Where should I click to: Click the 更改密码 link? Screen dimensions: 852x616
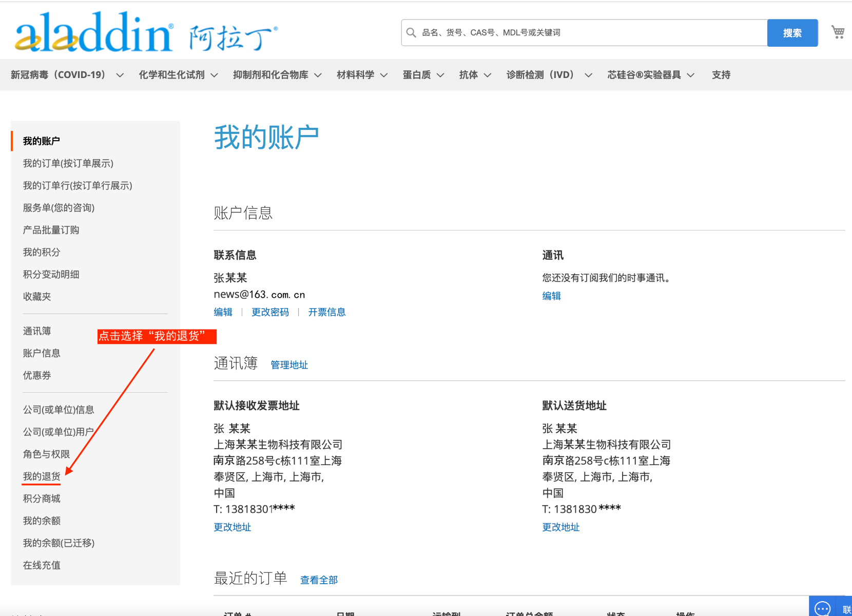click(270, 312)
